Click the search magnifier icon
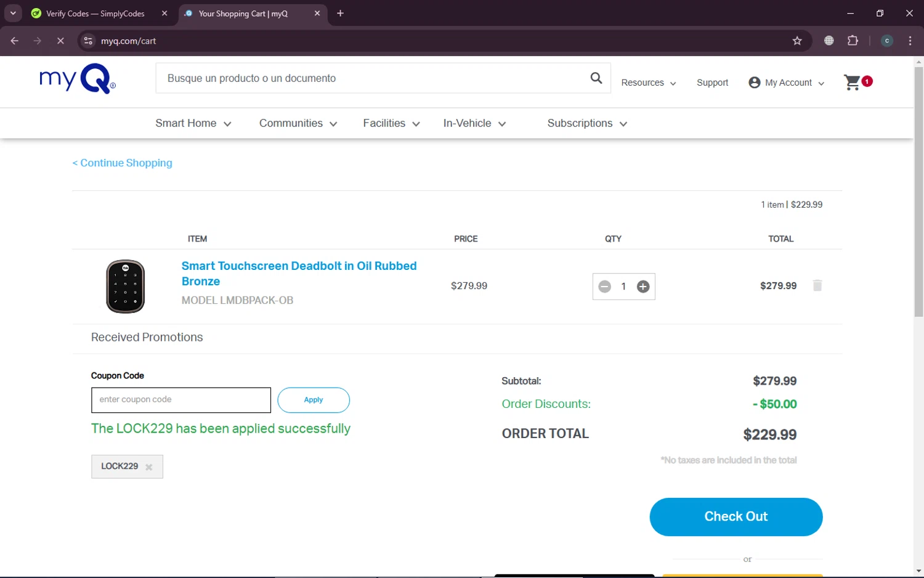Image resolution: width=924 pixels, height=578 pixels. (596, 78)
